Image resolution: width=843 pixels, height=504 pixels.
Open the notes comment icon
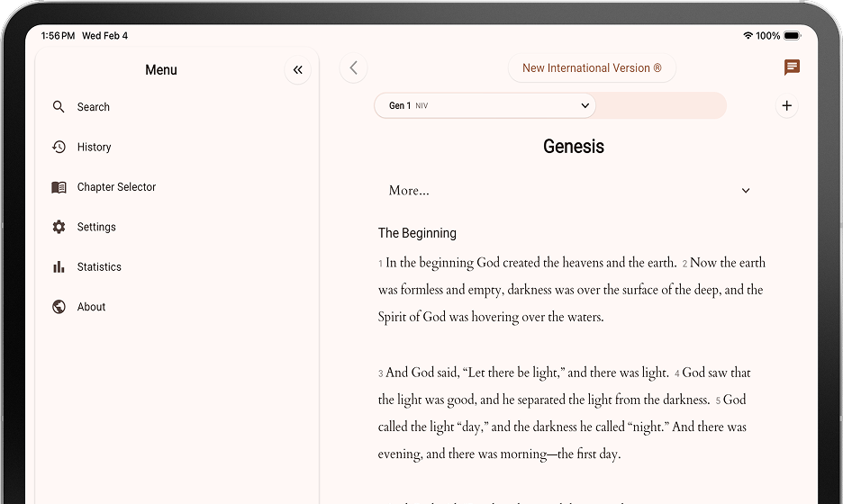pos(792,67)
